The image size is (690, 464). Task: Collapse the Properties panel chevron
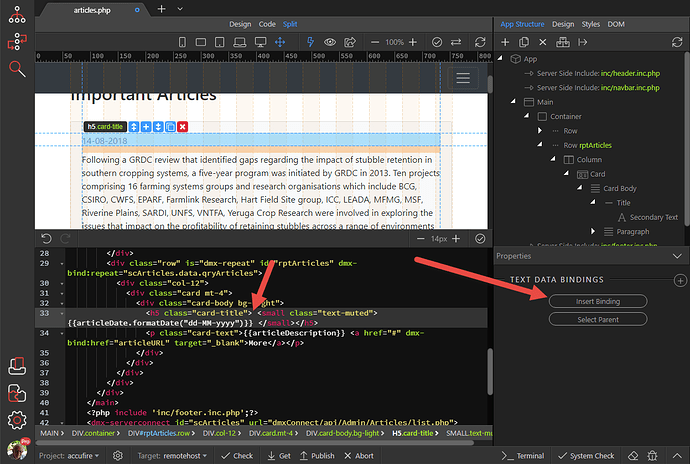coord(677,256)
